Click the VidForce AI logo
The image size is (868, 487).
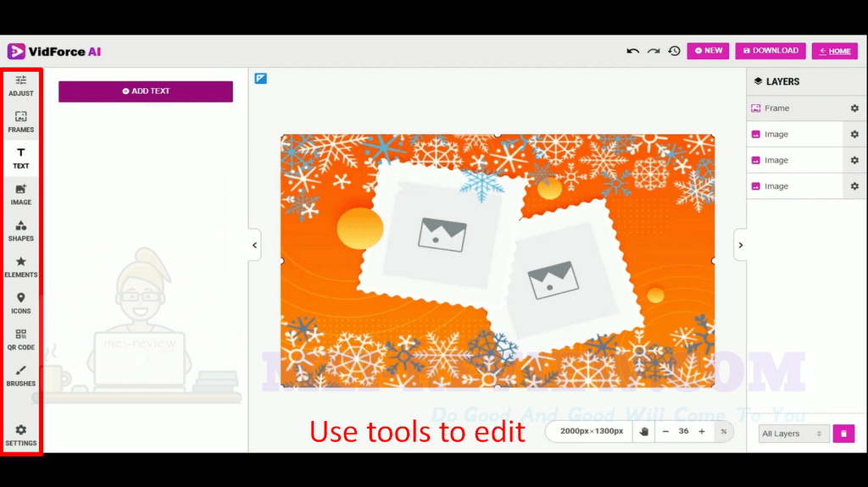[53, 52]
